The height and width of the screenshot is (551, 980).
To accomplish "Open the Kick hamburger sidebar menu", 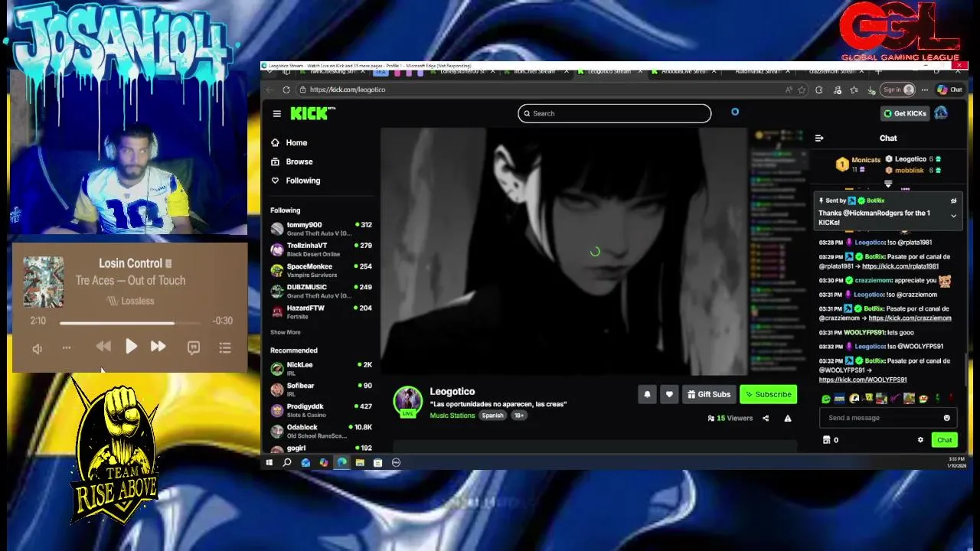I will point(276,113).
